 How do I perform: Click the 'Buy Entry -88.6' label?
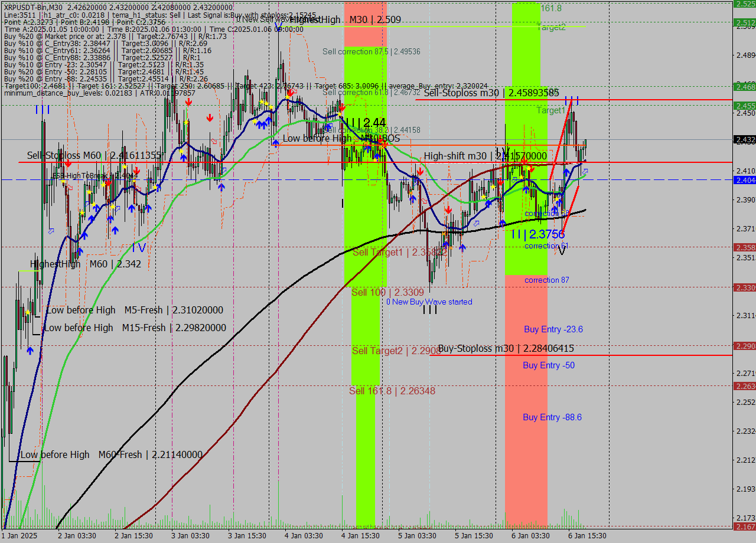pyautogui.click(x=552, y=417)
